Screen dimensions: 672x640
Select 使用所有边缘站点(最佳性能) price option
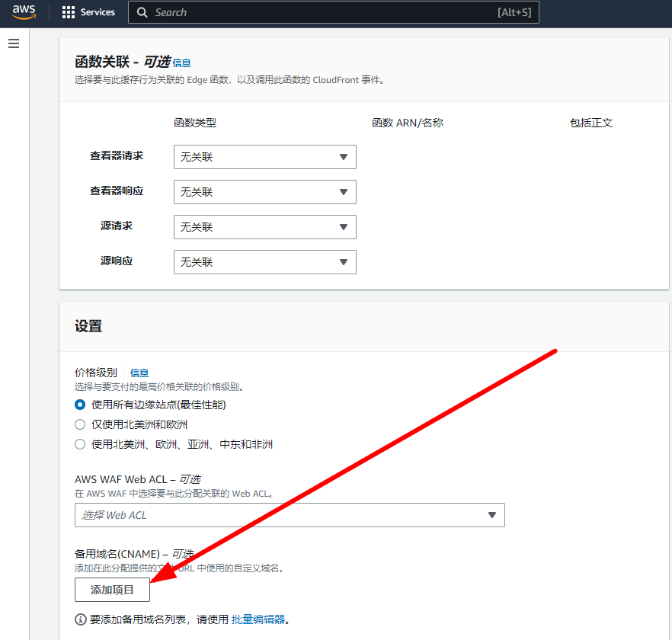tap(79, 405)
